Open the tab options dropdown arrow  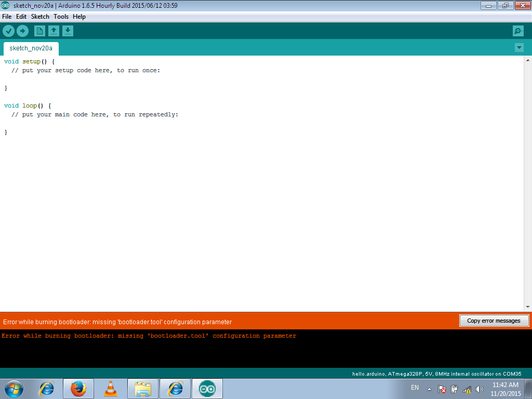519,47
